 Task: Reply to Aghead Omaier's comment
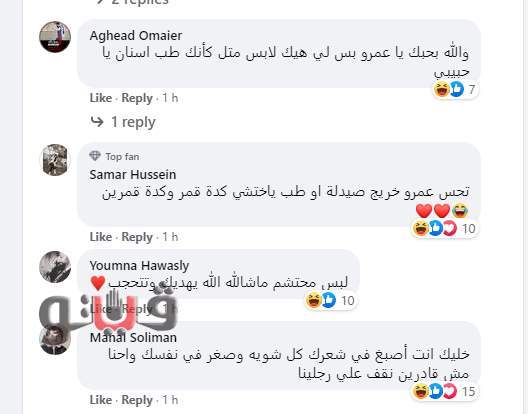137,98
